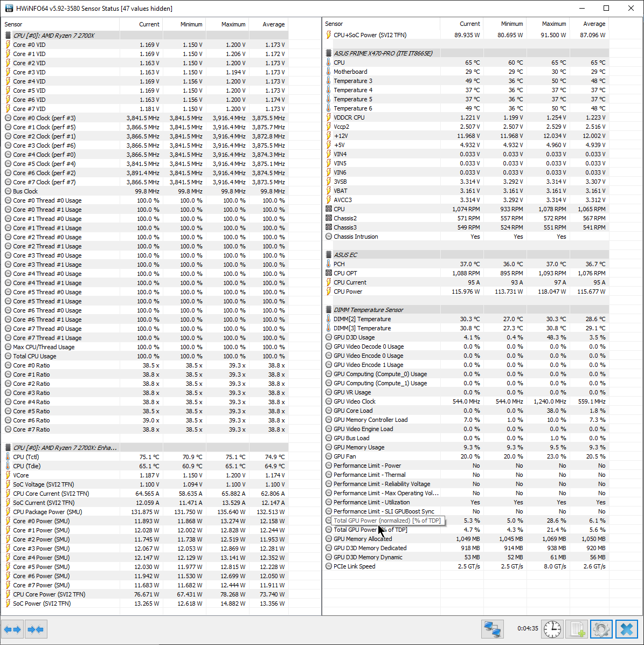Select the VDDCR CPU voltage row
This screenshot has width=644, height=645.
point(466,117)
